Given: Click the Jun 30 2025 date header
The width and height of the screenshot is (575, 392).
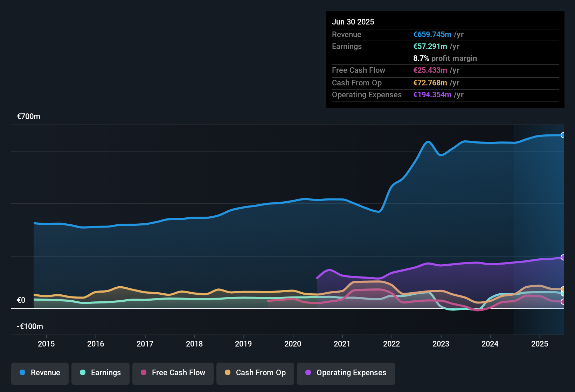Looking at the screenshot, I should point(353,22).
